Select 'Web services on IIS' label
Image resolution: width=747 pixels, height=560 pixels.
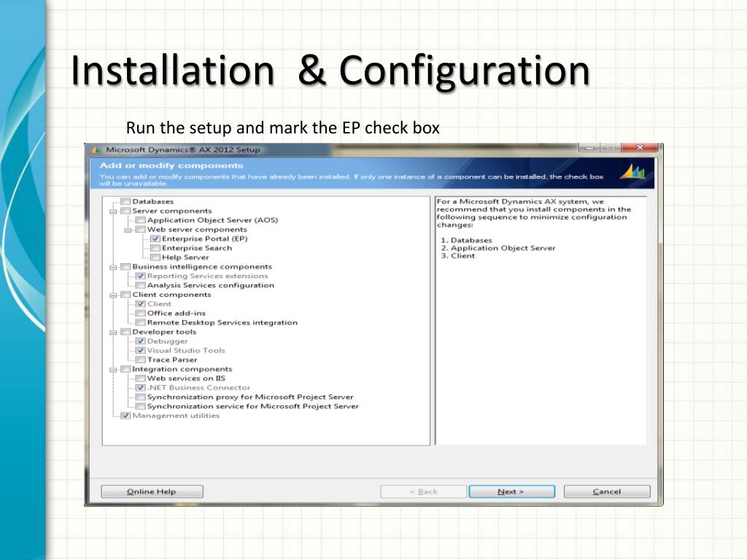(x=186, y=378)
